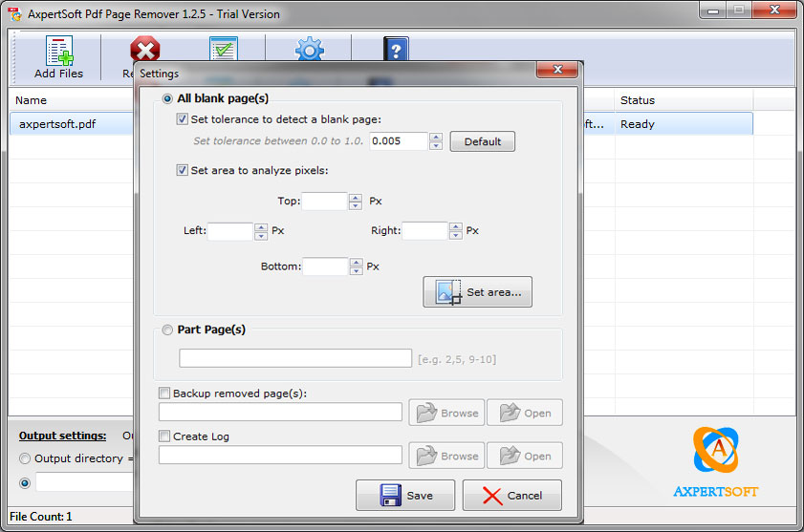Decrease the Right pixel value
The width and height of the screenshot is (804, 532).
coord(455,235)
